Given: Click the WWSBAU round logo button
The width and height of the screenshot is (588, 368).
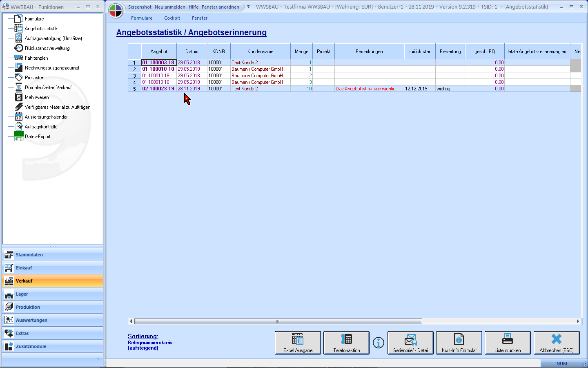Looking at the screenshot, I should pos(116,11).
